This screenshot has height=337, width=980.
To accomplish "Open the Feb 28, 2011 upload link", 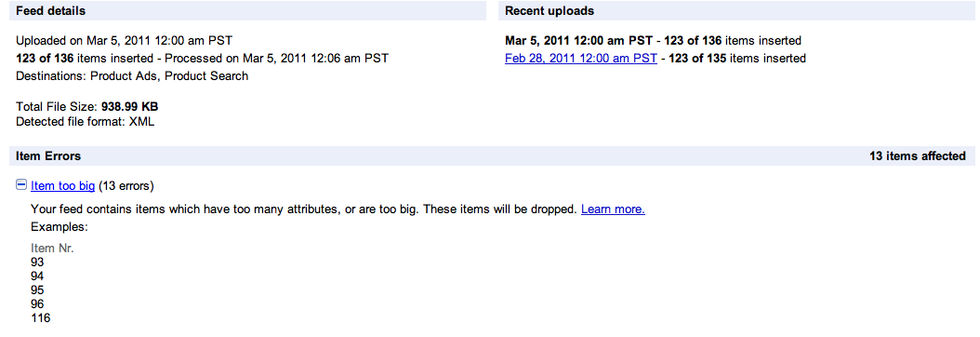I will click(580, 58).
